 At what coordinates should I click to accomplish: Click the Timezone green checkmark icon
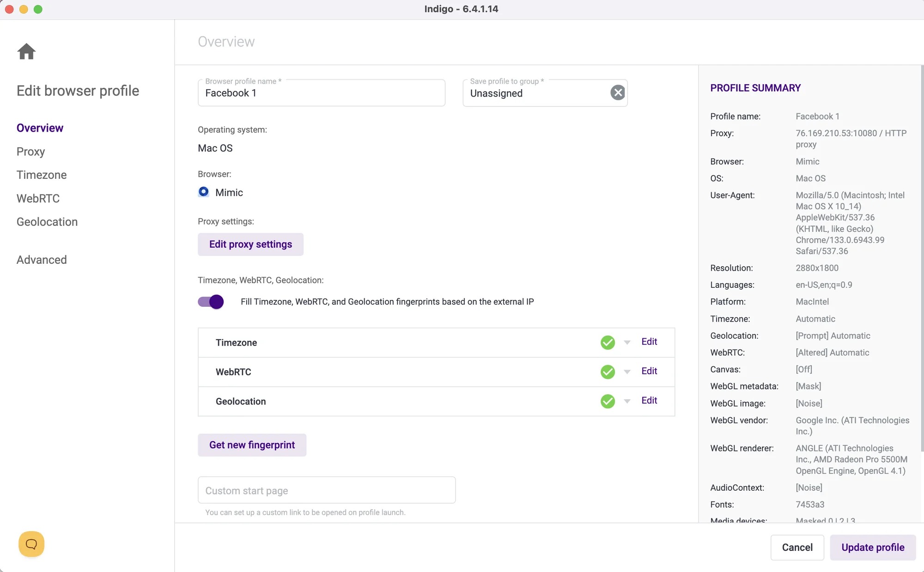(x=608, y=342)
